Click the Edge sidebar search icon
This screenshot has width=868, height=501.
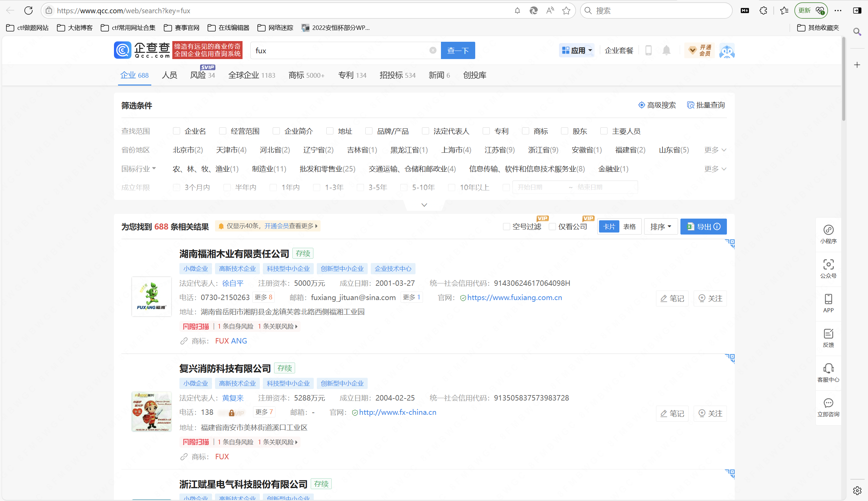tap(857, 32)
